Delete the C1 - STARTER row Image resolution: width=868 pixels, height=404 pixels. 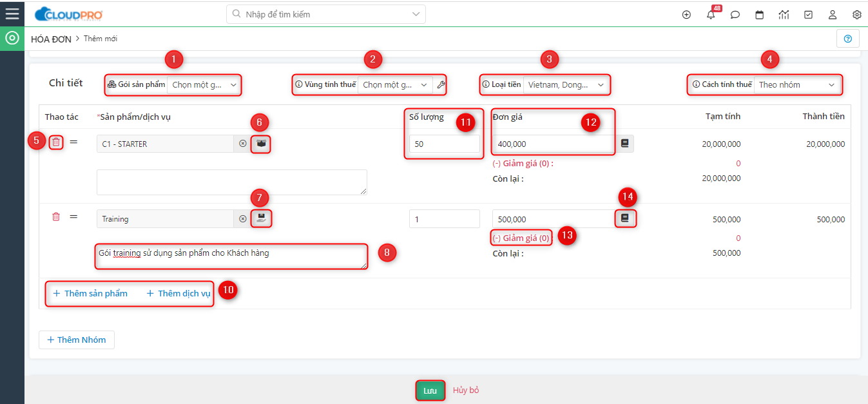[56, 142]
